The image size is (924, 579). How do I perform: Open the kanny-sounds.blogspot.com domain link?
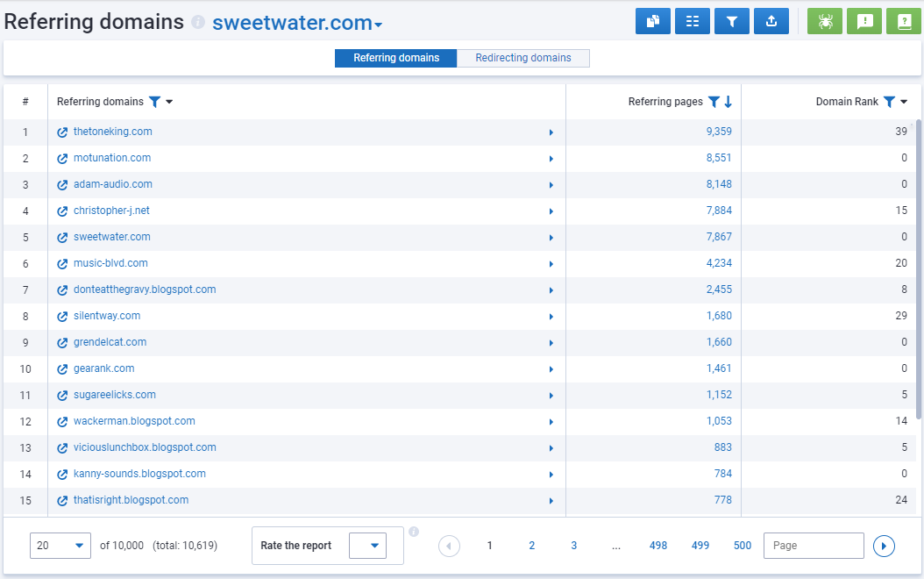click(x=139, y=474)
